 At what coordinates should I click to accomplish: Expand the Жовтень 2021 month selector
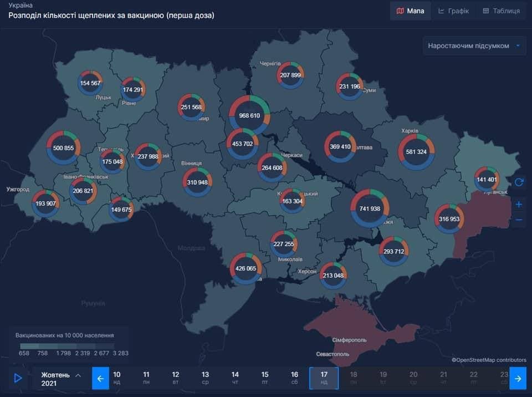(x=61, y=379)
